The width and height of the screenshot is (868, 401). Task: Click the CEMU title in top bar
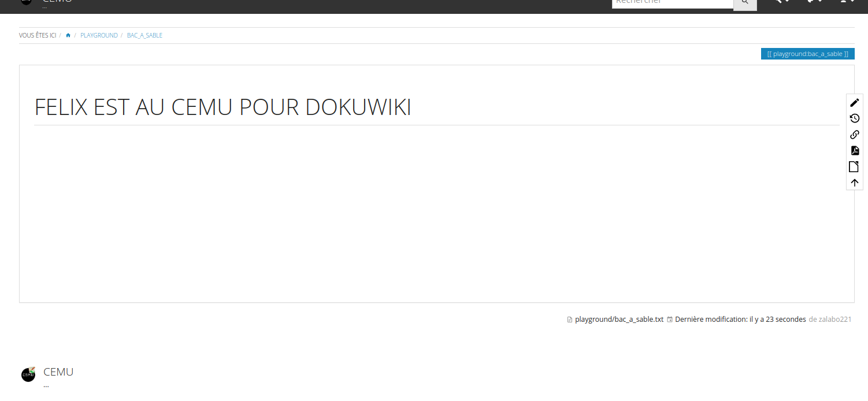[57, 2]
